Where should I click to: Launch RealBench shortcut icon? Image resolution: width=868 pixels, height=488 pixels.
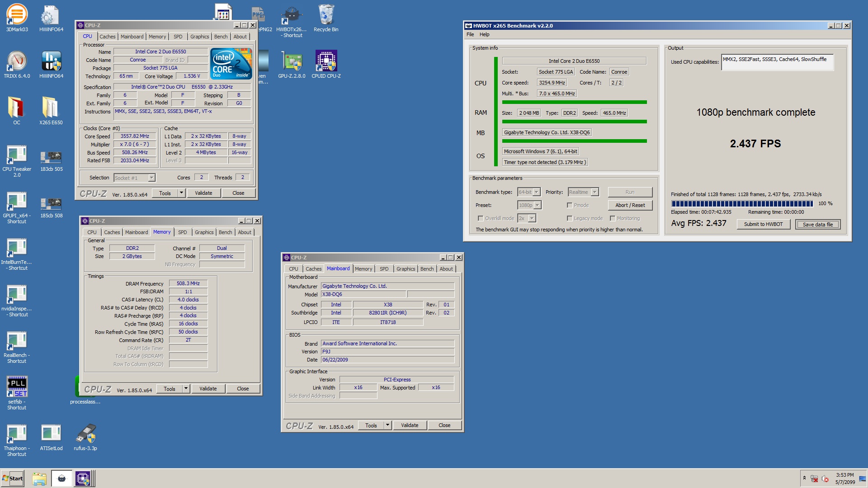click(17, 347)
